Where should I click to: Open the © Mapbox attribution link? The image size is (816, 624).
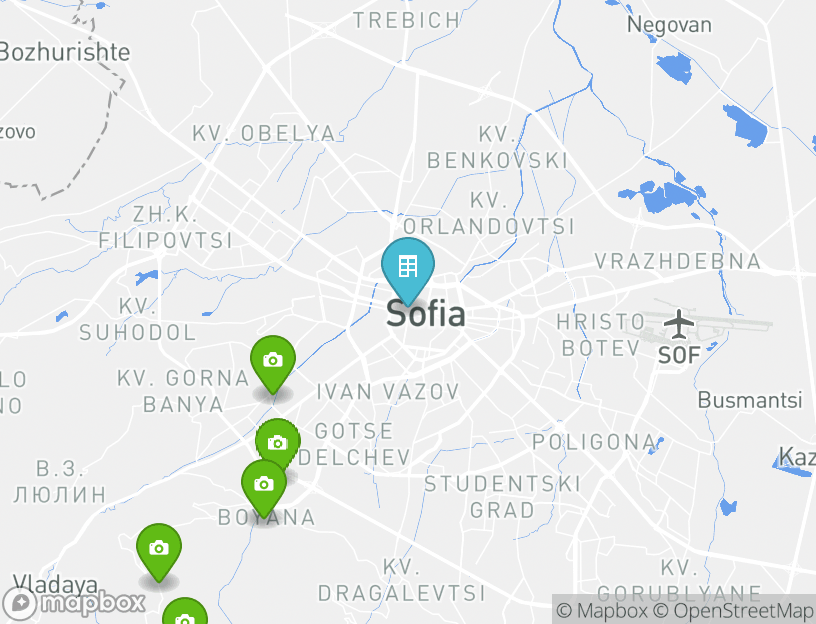pos(602,610)
